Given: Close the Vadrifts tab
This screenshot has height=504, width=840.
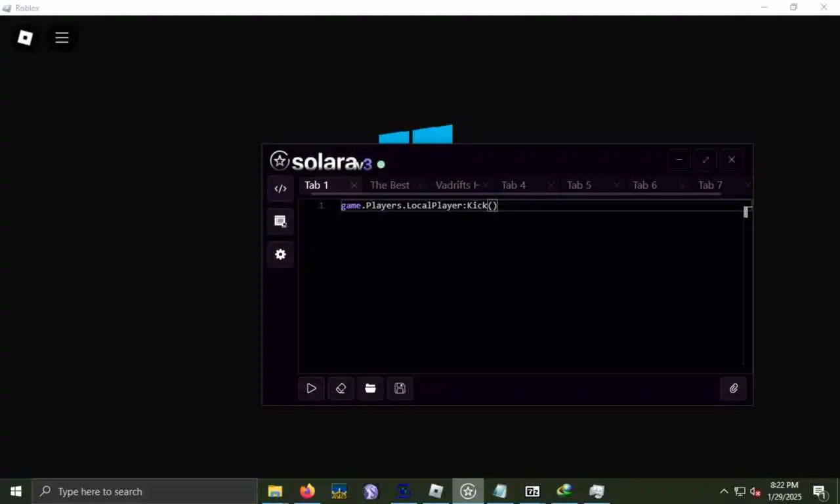Looking at the screenshot, I should click(485, 186).
